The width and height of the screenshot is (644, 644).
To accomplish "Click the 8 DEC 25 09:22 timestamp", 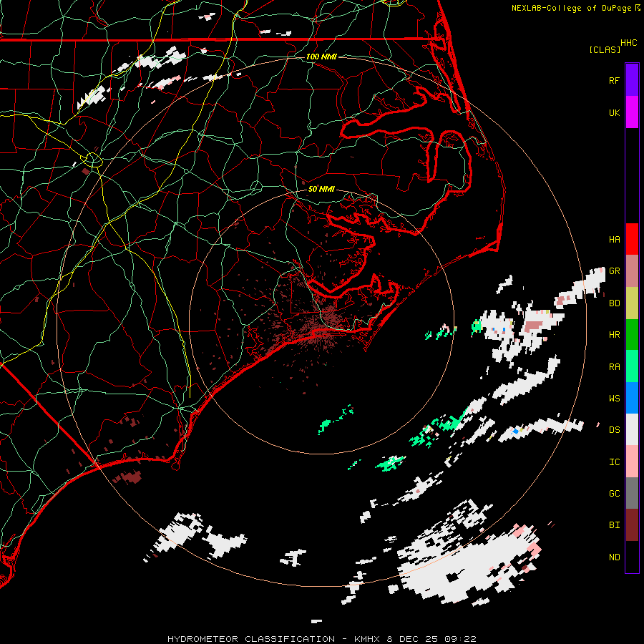I will coord(431,639).
